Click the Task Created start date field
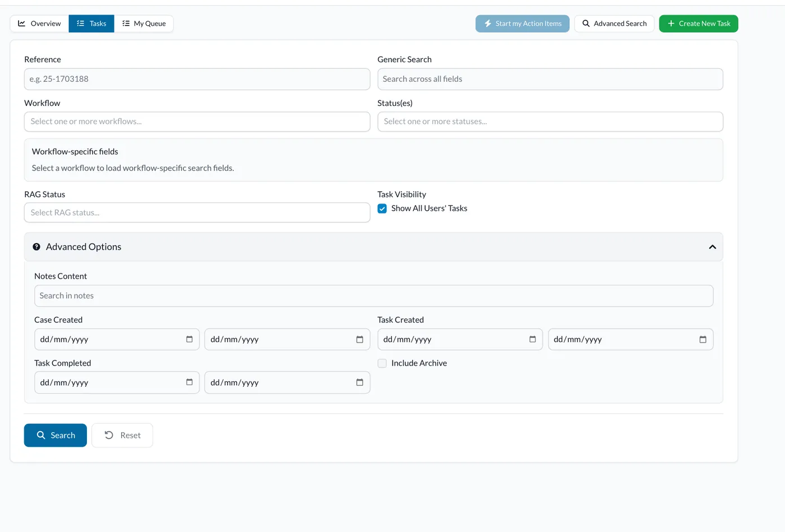The image size is (785, 532). [460, 339]
